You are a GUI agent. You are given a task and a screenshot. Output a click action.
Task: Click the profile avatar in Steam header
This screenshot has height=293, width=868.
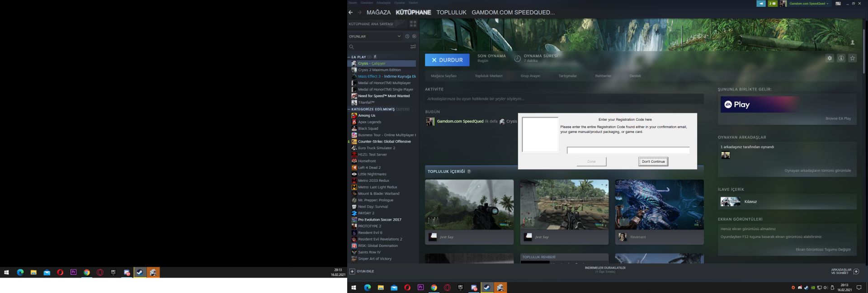tap(783, 3)
